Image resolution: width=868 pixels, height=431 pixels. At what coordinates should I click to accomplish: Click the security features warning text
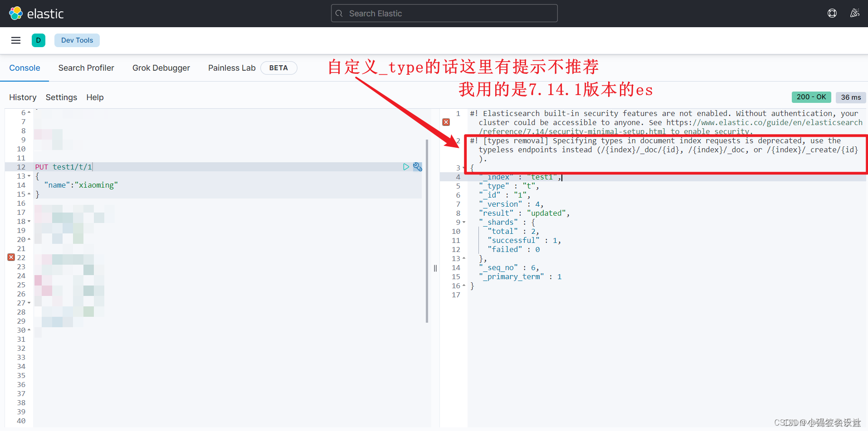pos(666,122)
